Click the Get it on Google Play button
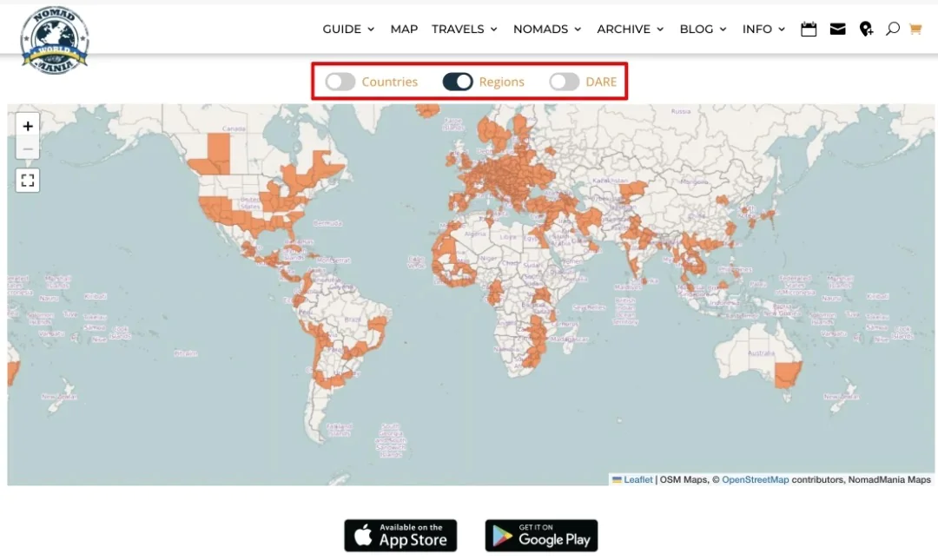938x560 pixels. pyautogui.click(x=541, y=536)
